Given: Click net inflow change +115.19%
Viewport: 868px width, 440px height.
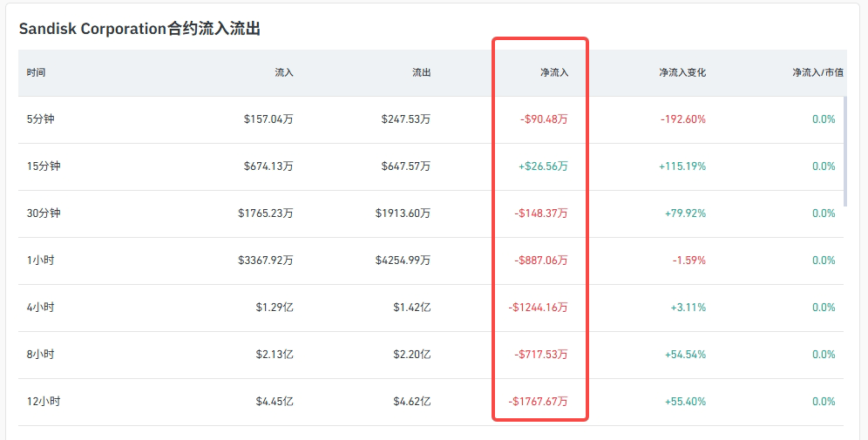Looking at the screenshot, I should [682, 166].
